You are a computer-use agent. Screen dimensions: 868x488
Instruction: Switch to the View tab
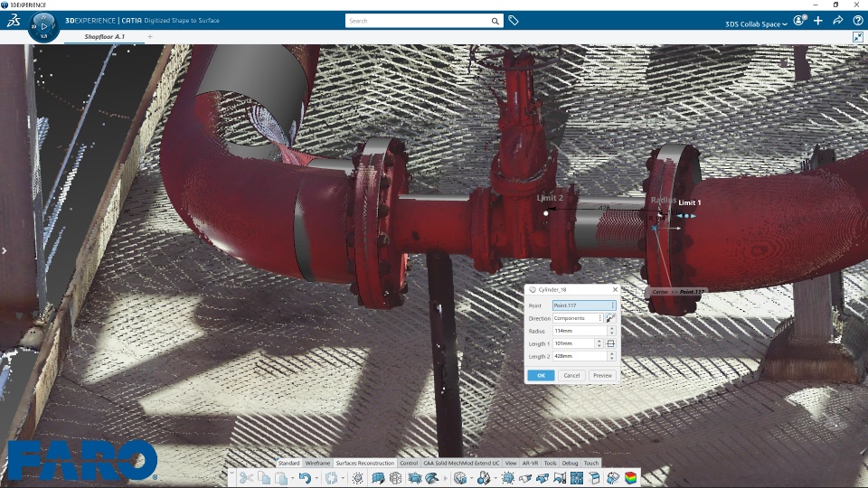[x=511, y=463]
